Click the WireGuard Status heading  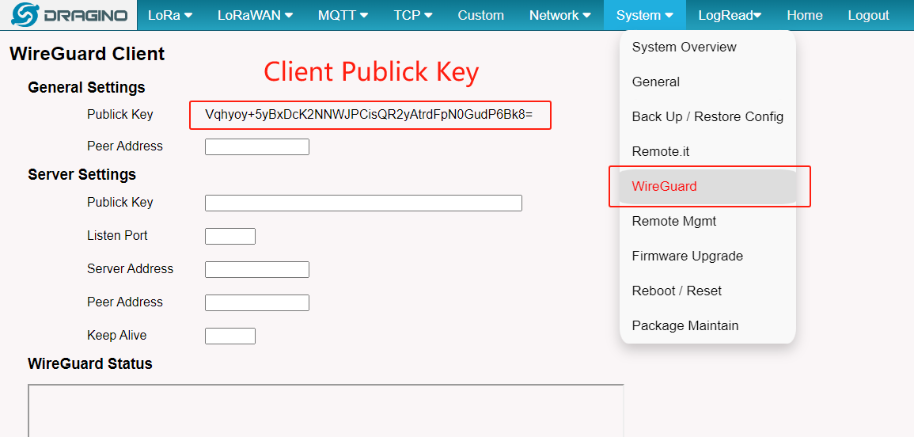click(x=90, y=364)
